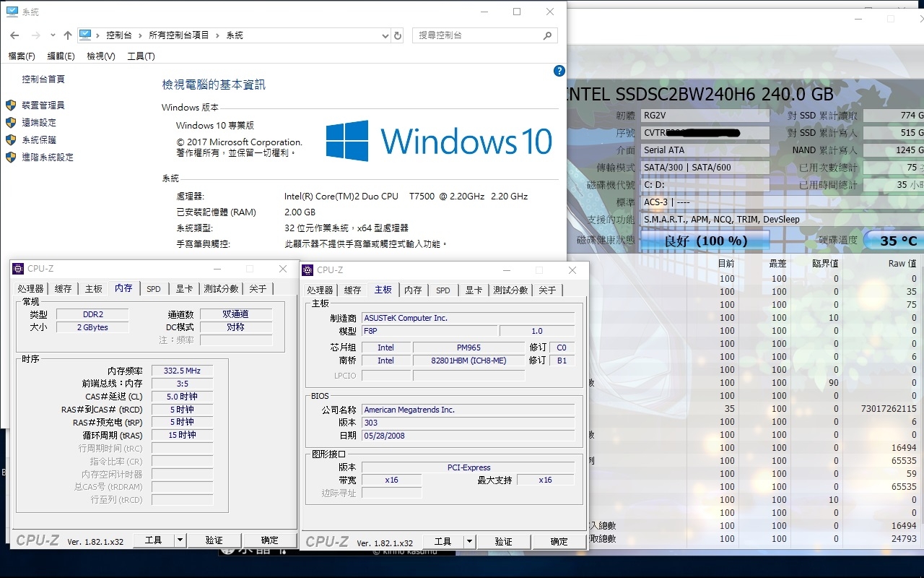Image resolution: width=924 pixels, height=578 pixels.
Task: Select ASUSTeK Computer Inc. manufacturer field
Action: point(468,318)
